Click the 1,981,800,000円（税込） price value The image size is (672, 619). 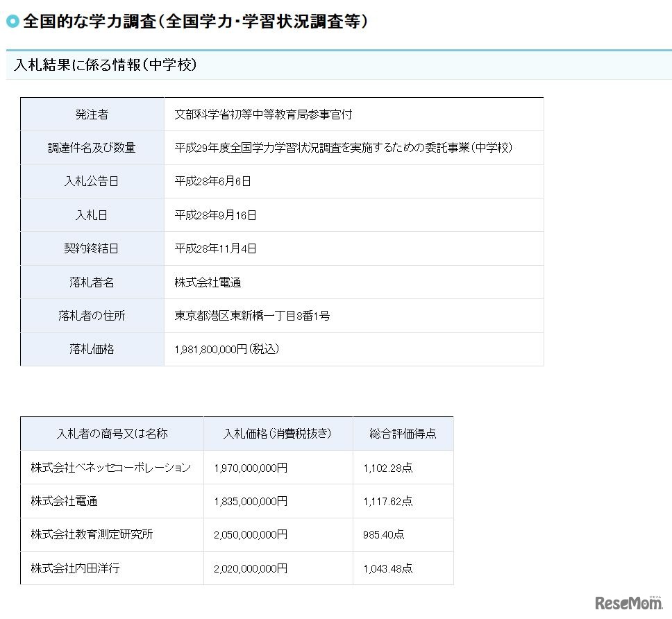coord(222,349)
